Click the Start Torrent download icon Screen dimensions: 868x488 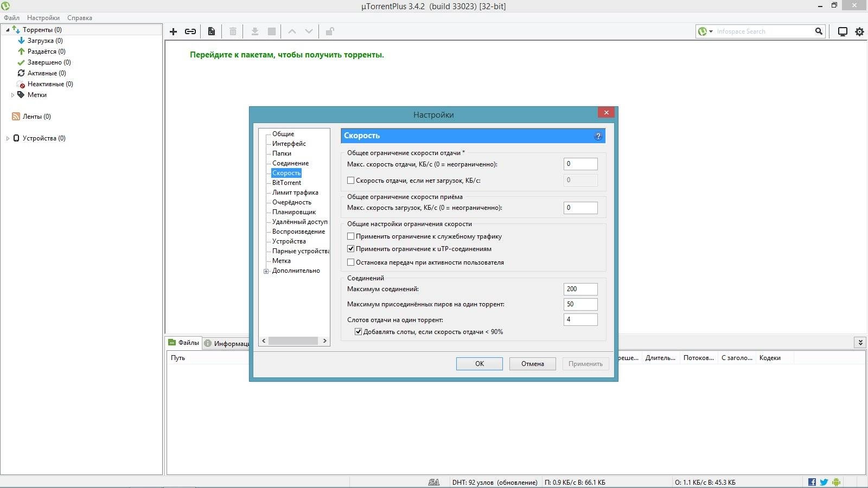click(254, 31)
